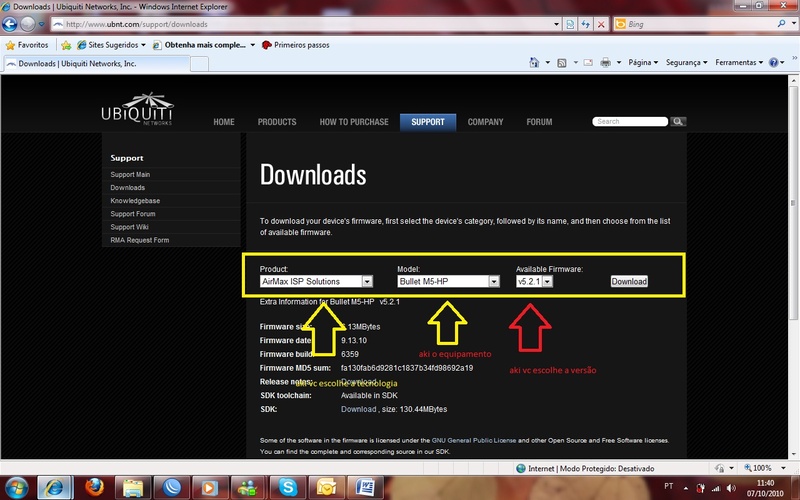Click the address bar URL field

301,24
